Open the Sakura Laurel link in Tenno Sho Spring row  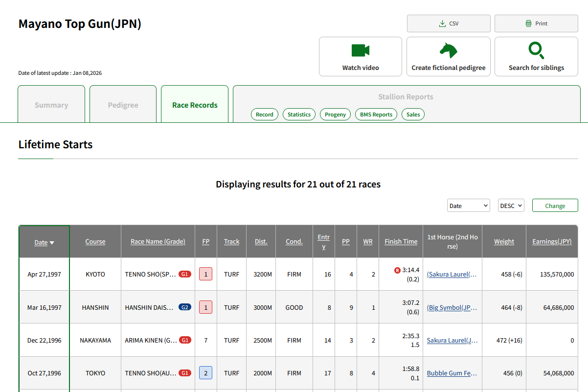(x=452, y=274)
